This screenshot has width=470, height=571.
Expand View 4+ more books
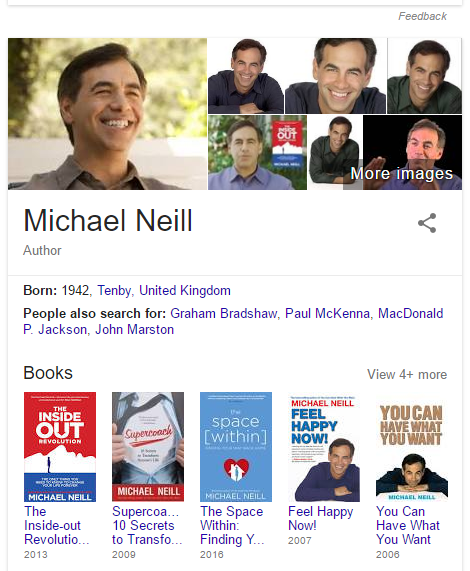pos(407,374)
